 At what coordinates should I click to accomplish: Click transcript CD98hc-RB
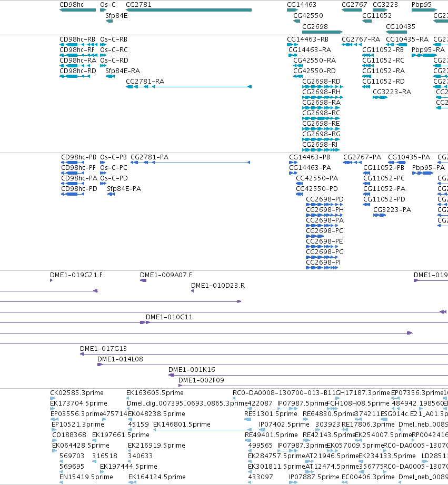tap(78, 45)
